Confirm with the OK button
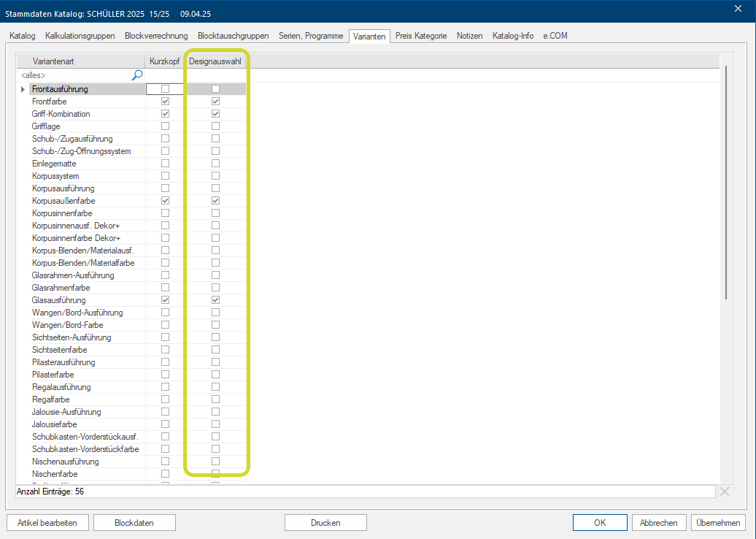 click(600, 522)
